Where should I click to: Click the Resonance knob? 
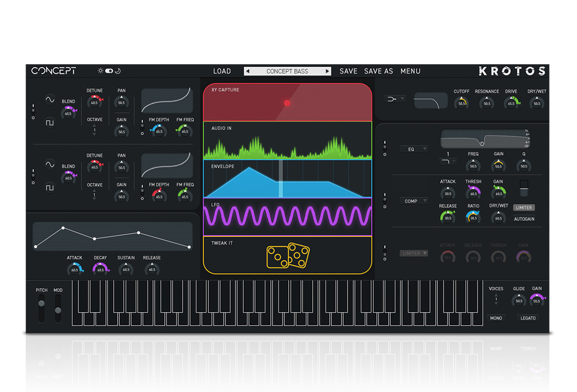point(487,103)
